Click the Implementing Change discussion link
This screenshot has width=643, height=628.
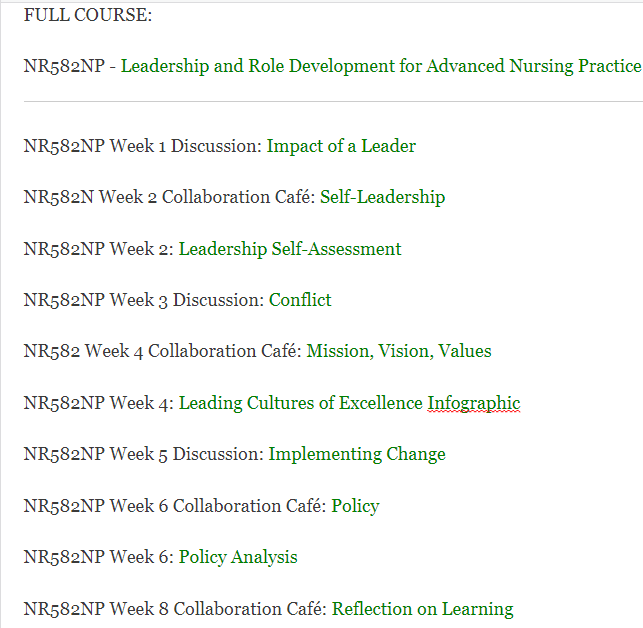tap(356, 454)
